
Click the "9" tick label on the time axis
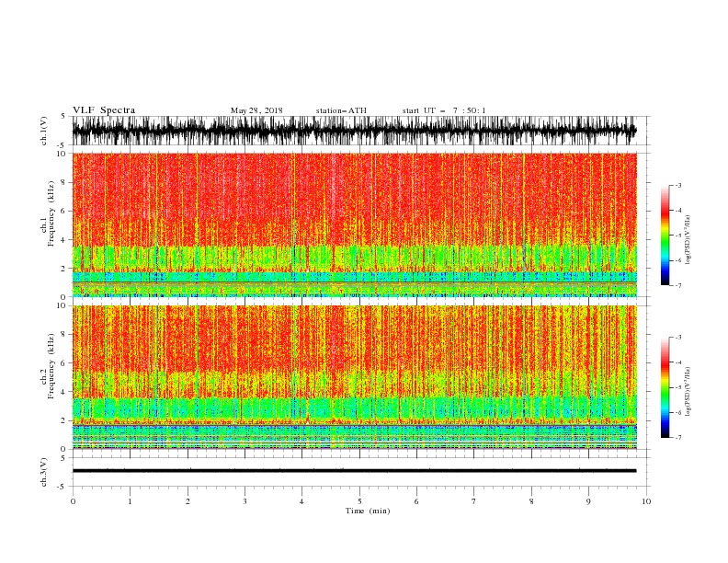point(588,501)
